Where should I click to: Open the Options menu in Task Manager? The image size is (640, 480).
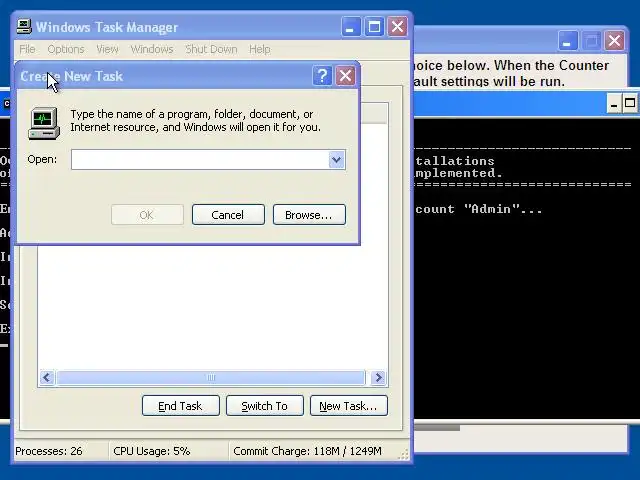[x=66, y=49]
